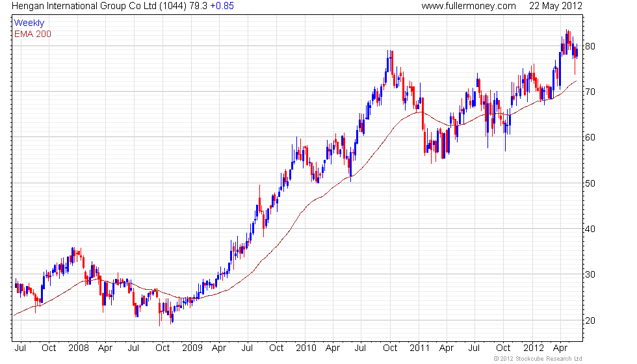This screenshot has height=364, width=637.
Task: Click the 70 price axis label
Action: (590, 92)
